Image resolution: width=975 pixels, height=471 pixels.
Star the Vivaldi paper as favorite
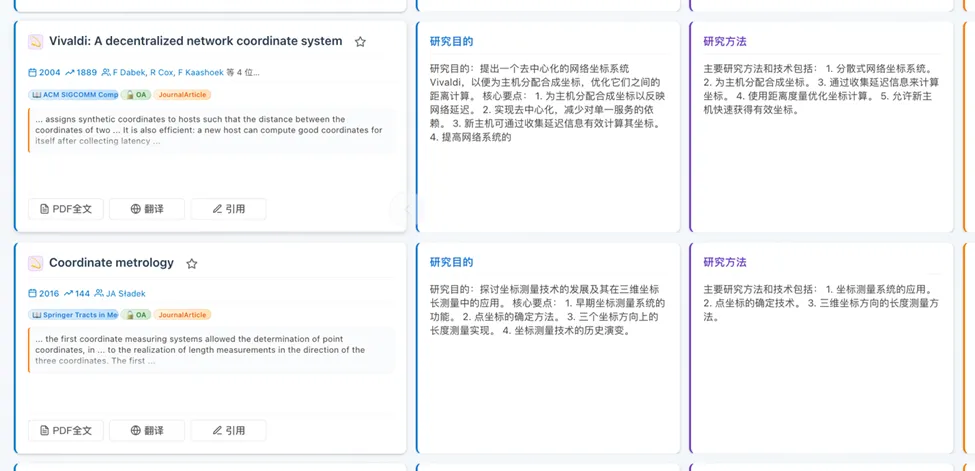(360, 42)
